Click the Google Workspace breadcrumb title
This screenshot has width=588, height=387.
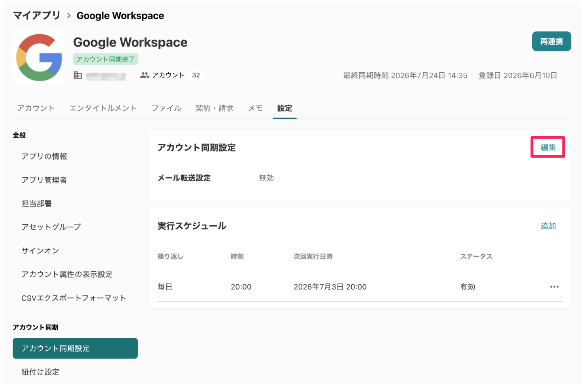pos(120,15)
